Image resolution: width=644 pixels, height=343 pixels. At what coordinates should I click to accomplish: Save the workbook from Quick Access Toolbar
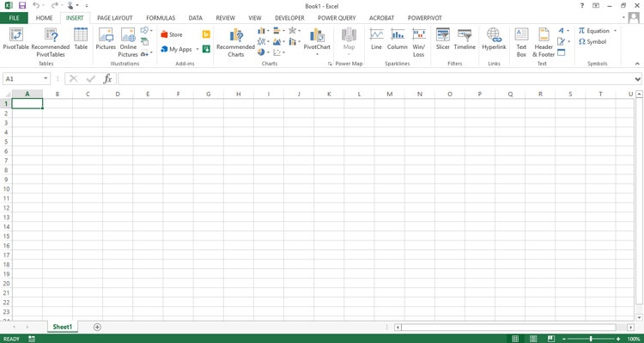22,6
